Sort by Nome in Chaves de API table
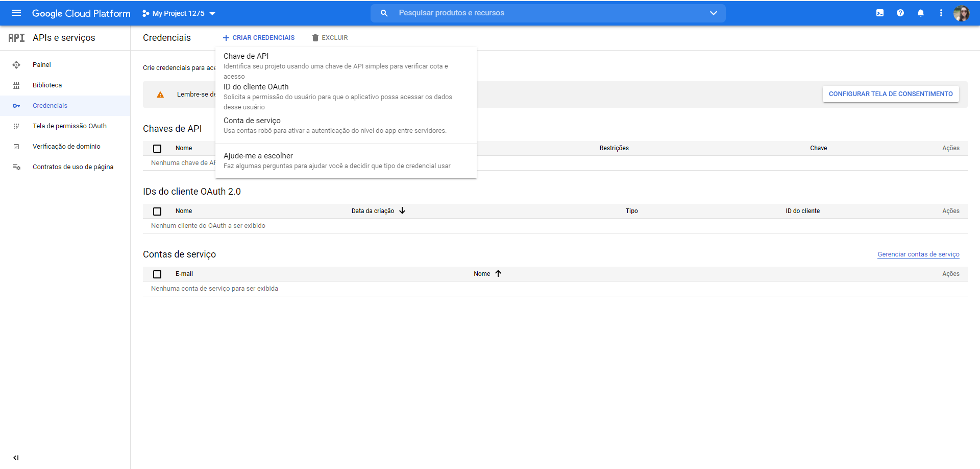 [184, 148]
